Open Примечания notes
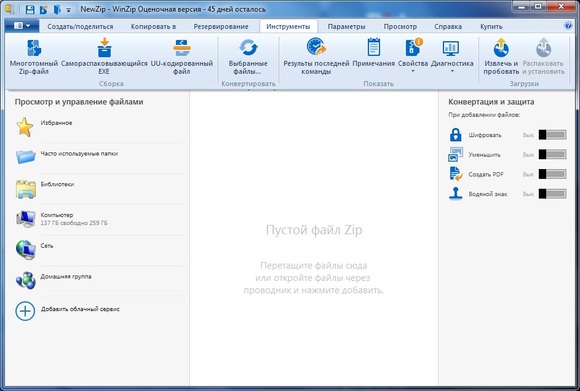580x391 pixels. coord(374,53)
